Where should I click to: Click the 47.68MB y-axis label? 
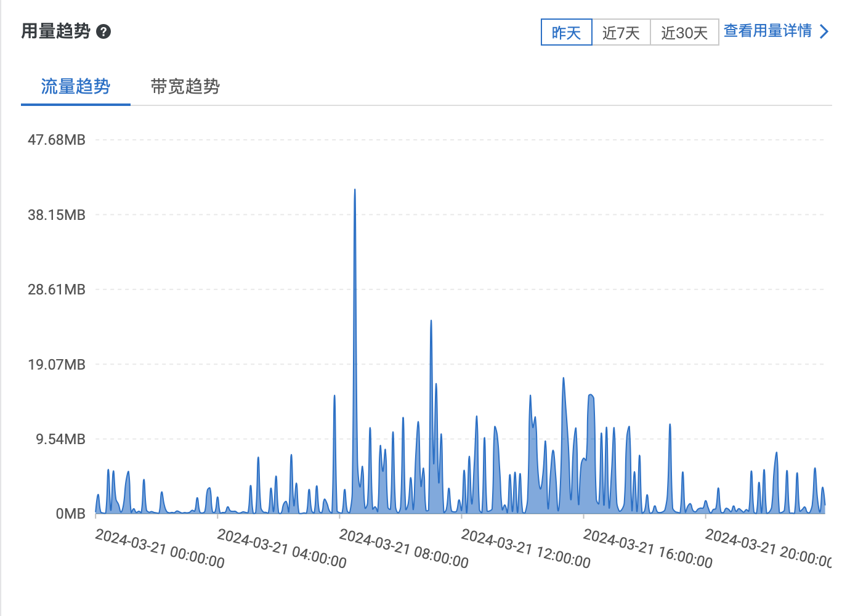coord(56,140)
